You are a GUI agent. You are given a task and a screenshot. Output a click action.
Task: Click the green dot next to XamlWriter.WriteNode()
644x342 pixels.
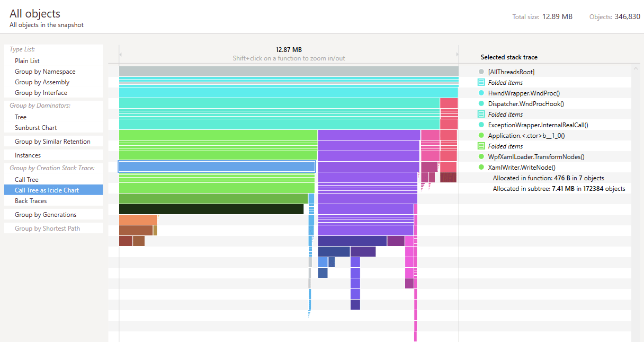pyautogui.click(x=481, y=167)
